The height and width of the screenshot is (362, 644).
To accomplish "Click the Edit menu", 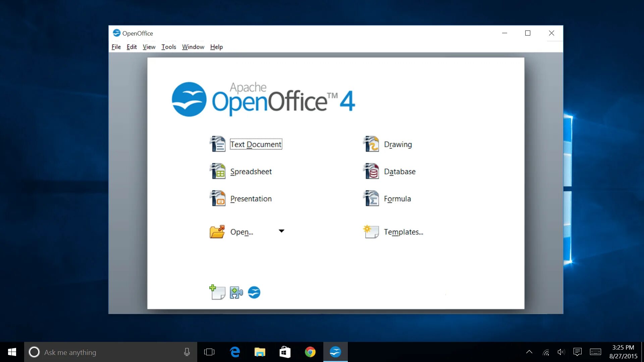I will [x=131, y=47].
